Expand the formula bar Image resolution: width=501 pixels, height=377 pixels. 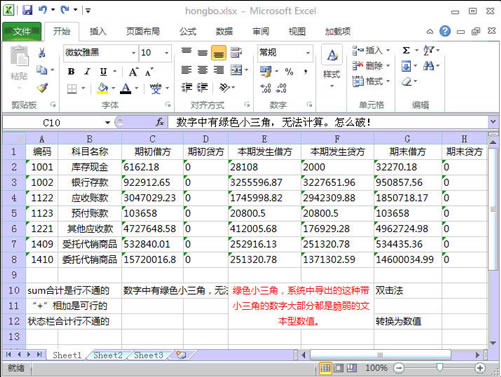pos(493,122)
